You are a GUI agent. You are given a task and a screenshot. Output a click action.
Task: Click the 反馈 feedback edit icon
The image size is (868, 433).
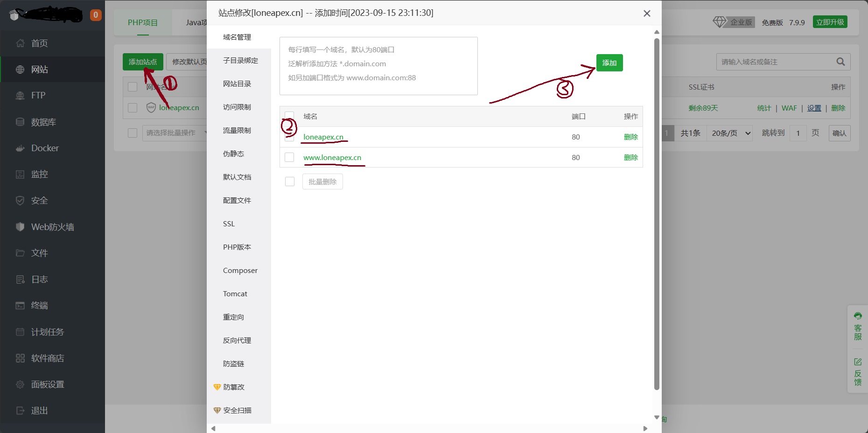pos(858,362)
